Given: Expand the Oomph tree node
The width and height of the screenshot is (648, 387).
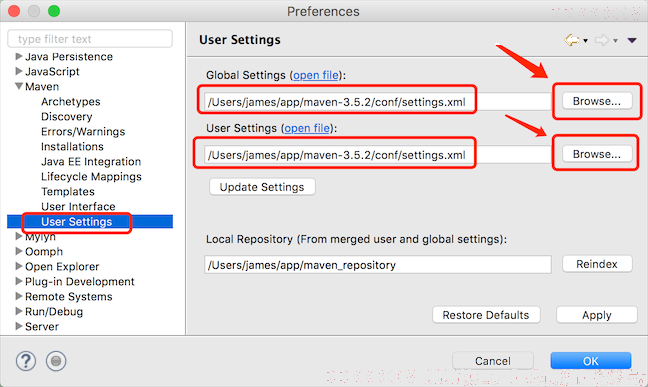Looking at the screenshot, I should 19,251.
